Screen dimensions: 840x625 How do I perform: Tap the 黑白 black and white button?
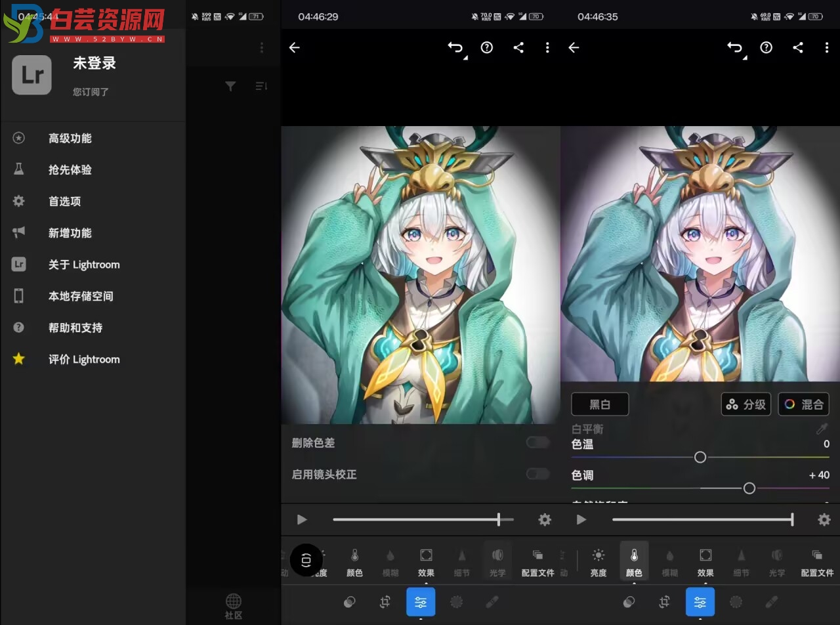tap(600, 404)
